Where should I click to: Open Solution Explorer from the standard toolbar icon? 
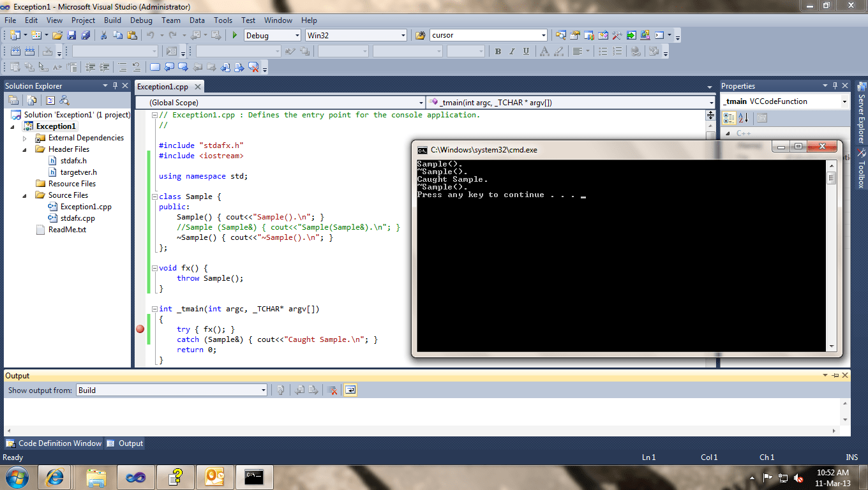[x=561, y=36]
